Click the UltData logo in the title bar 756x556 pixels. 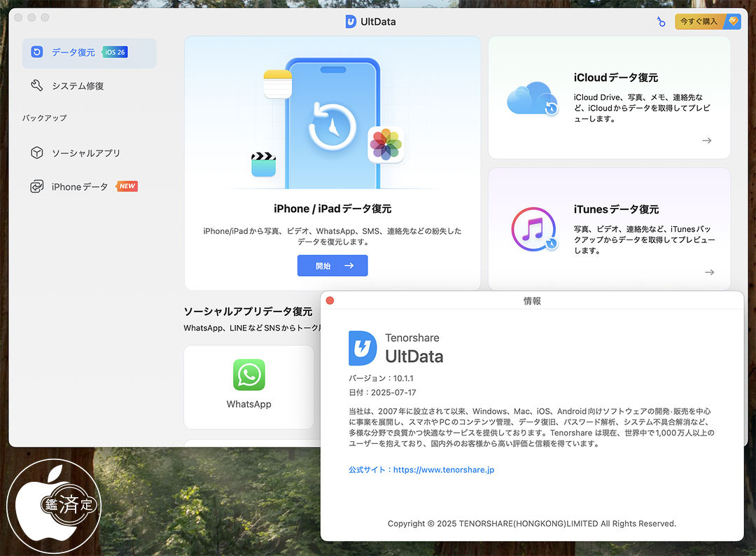[351, 22]
